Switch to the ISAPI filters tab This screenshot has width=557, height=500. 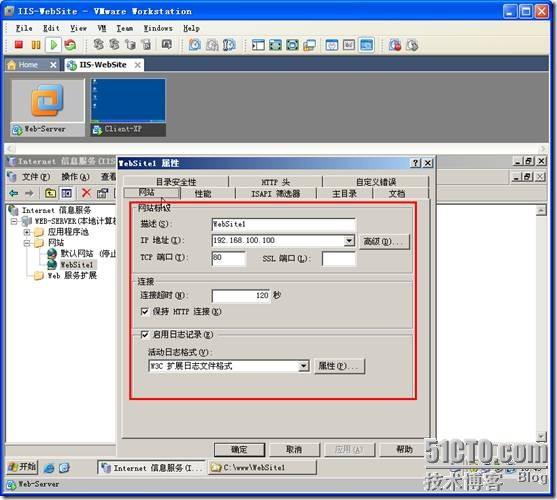click(276, 194)
